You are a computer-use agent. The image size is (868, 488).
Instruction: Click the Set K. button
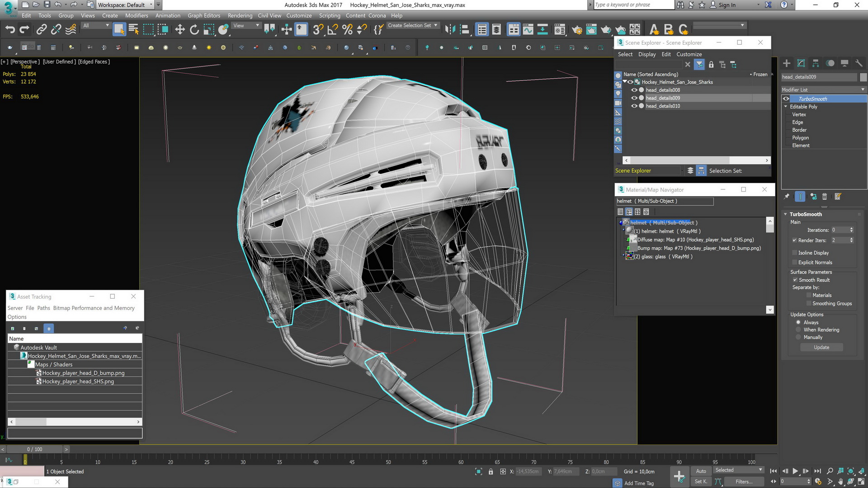pyautogui.click(x=701, y=482)
